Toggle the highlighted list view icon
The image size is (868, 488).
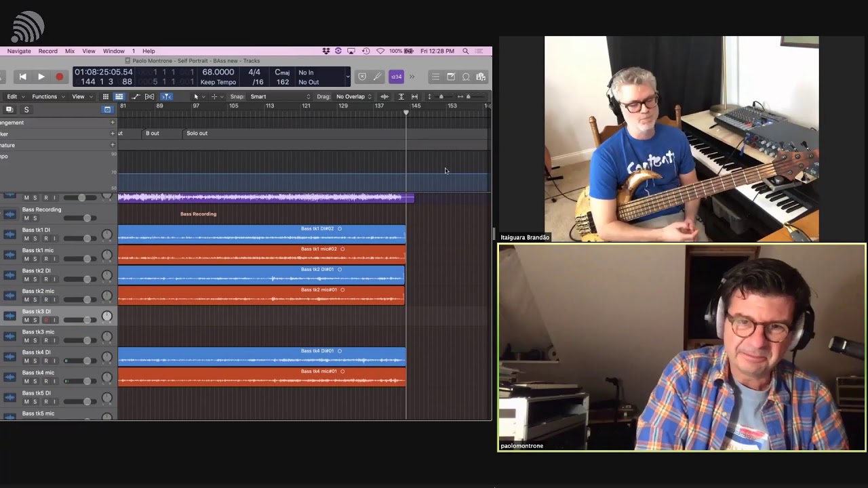[119, 96]
